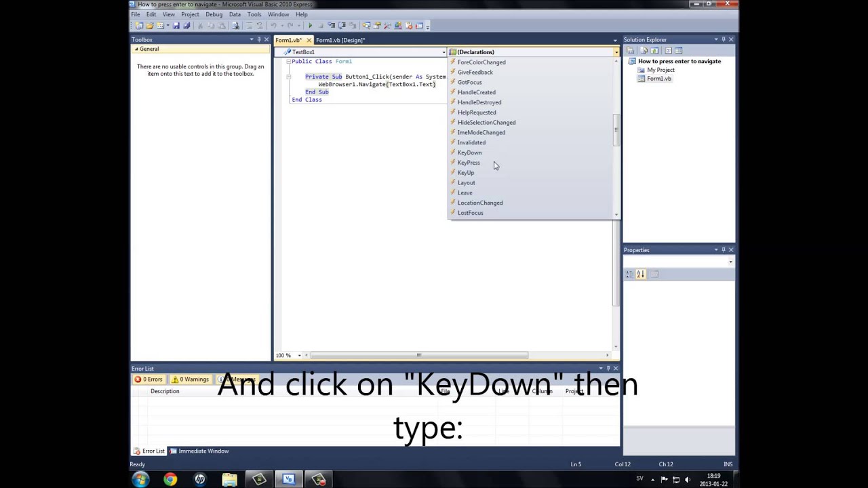Image resolution: width=868 pixels, height=488 pixels.
Task: Click Show All Files in Solution Explorer
Action: (643, 51)
